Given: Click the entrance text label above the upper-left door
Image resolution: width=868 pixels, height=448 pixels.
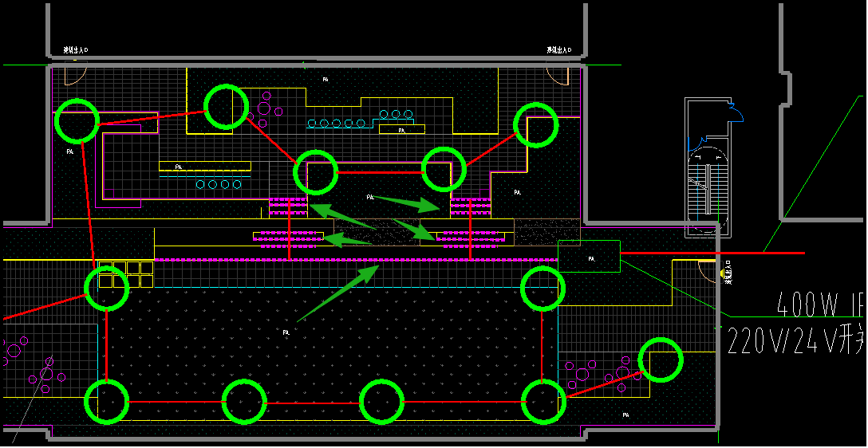Looking at the screenshot, I should (x=77, y=50).
